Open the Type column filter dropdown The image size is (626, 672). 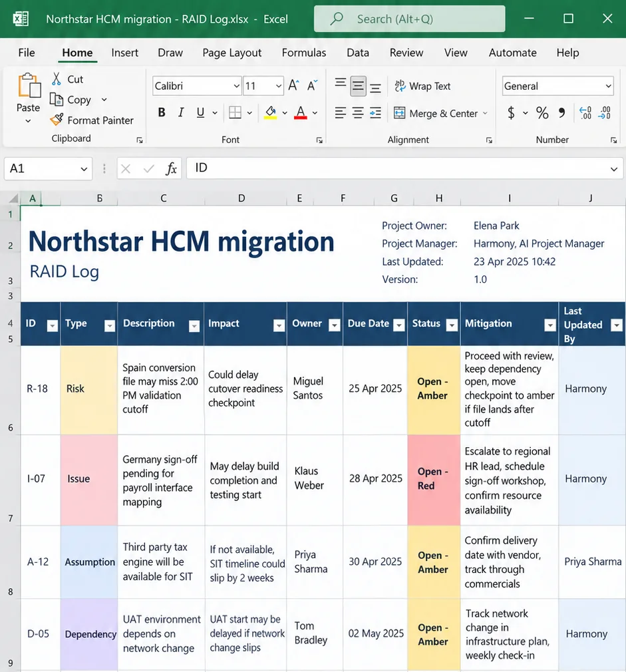pos(110,326)
